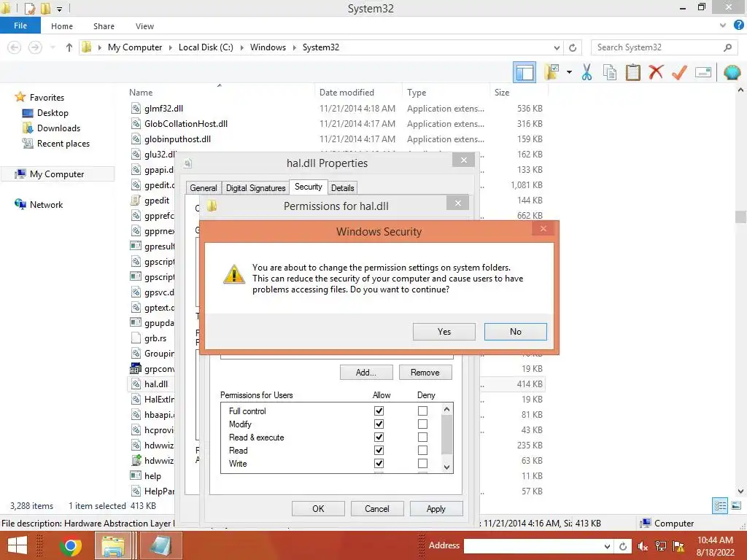Screen dimensions: 747x560
Task: Go back with the Back arrow
Action: click(15, 47)
